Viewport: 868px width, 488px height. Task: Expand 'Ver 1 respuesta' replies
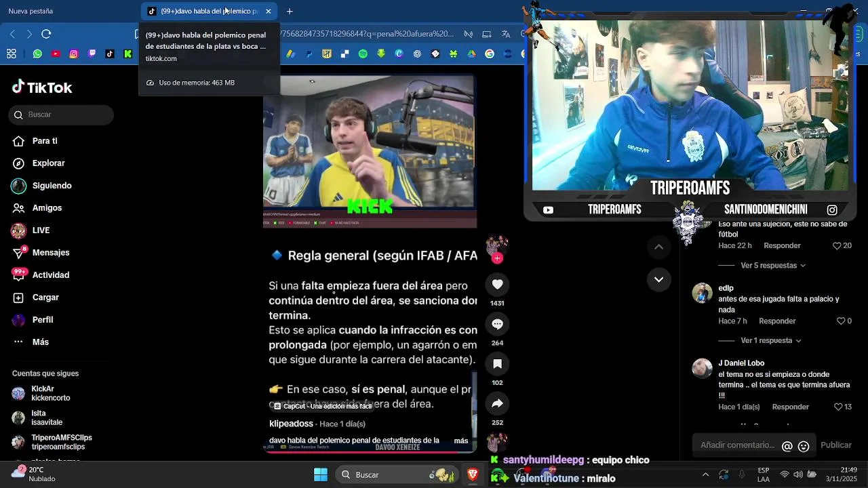[771, 341]
